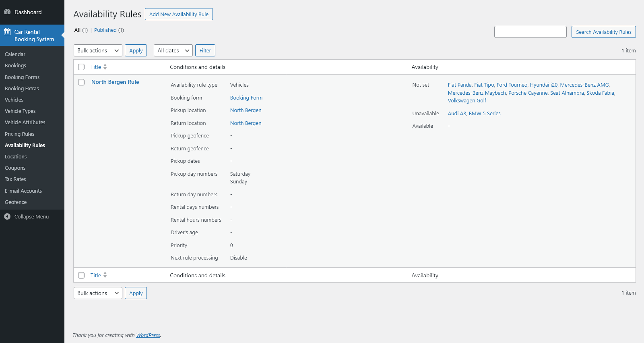Viewport: 644px width, 343px height.
Task: Sort by Title using header sort arrows
Action: pos(105,67)
